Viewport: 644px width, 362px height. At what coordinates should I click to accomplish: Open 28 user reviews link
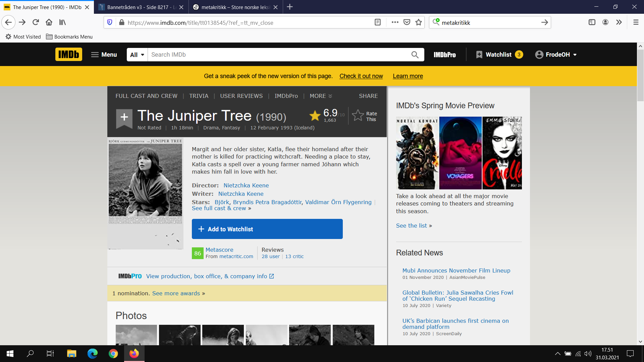pos(270,256)
